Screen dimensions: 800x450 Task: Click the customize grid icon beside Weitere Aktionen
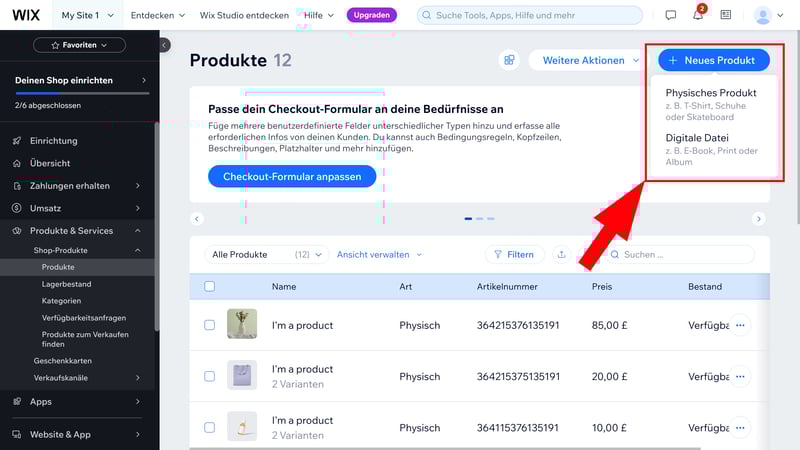(509, 60)
